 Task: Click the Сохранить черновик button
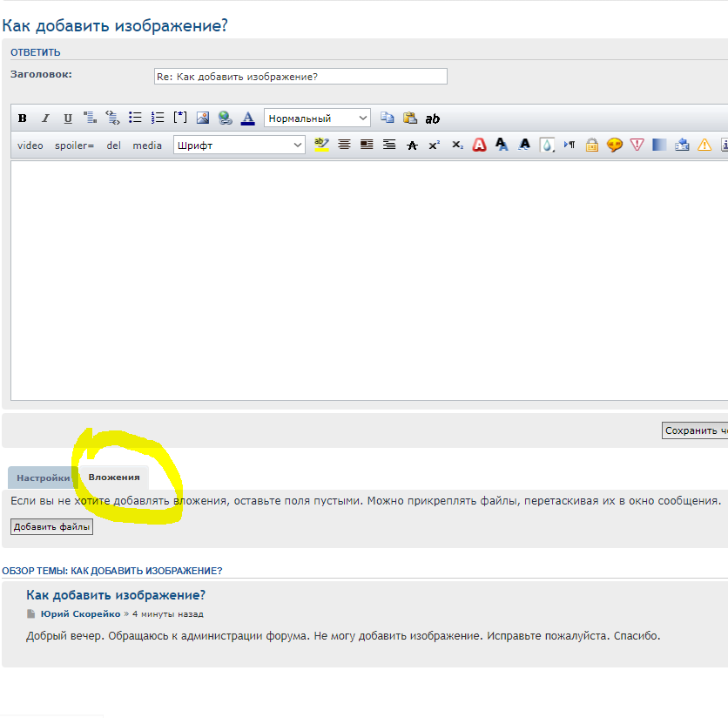click(x=695, y=430)
